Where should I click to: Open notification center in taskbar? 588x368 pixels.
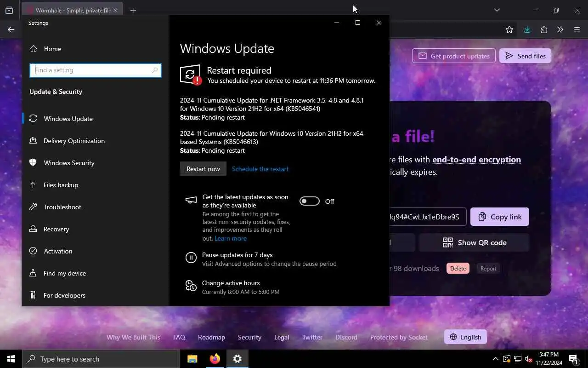point(573,359)
